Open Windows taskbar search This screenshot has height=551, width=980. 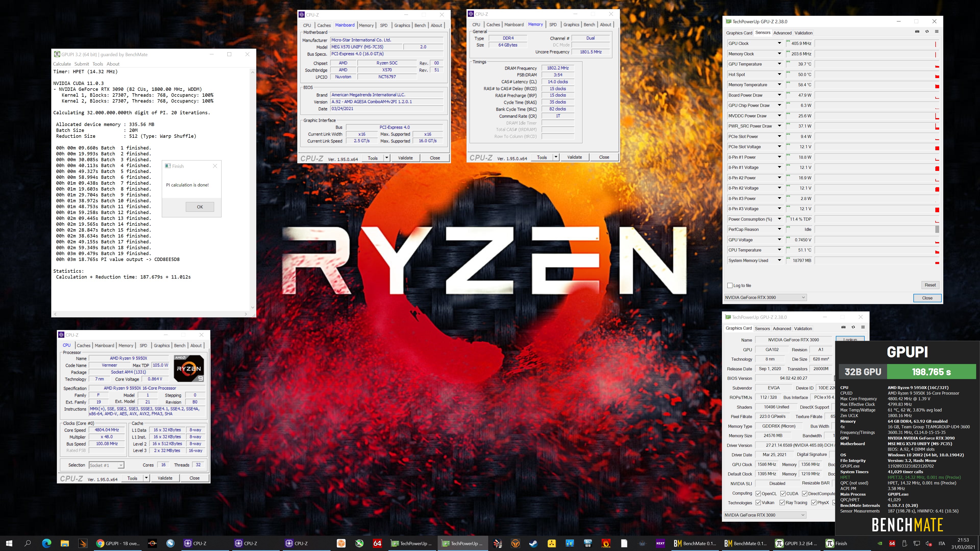[27, 543]
